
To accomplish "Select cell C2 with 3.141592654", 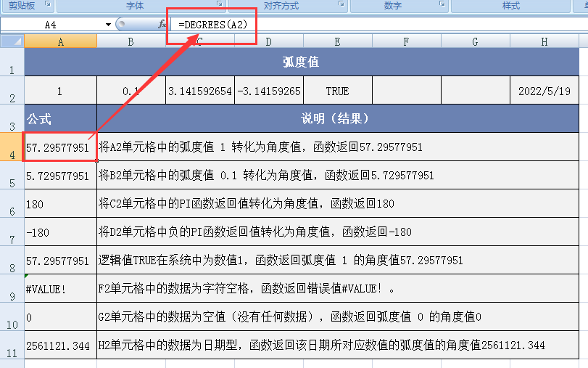I will click(x=200, y=91).
